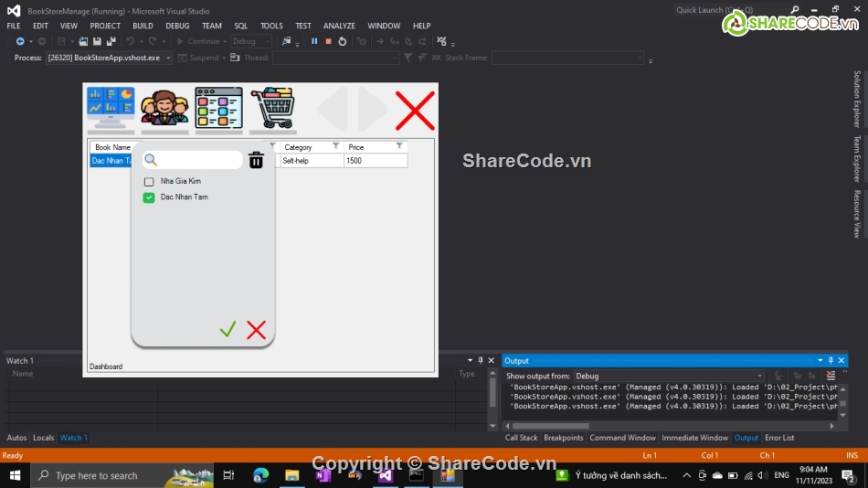This screenshot has height=488, width=868.
Task: Switch to the Breakpoints tab
Action: [x=564, y=438]
